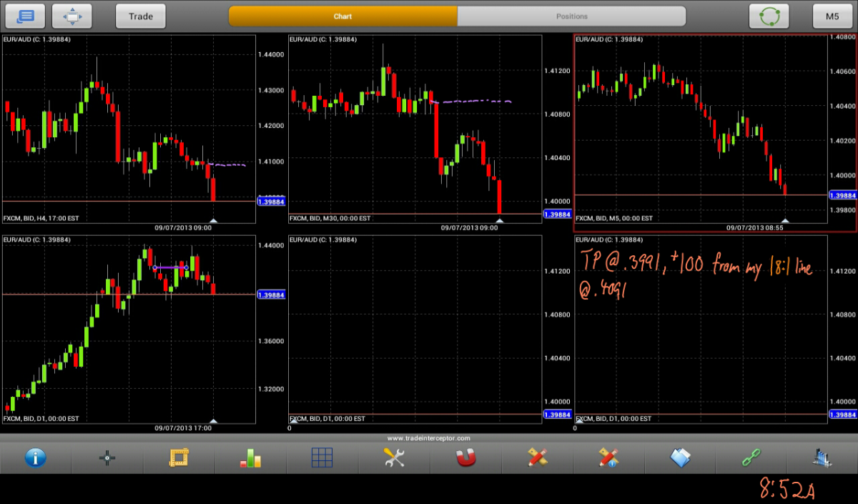This screenshot has width=858, height=504.
Task: Open the blue grid layout icon
Action: click(322, 458)
